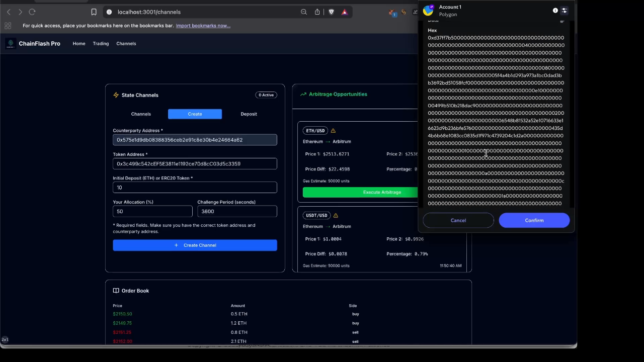This screenshot has width=644, height=362.
Task: Click the Polygon network label
Action: click(448, 14)
